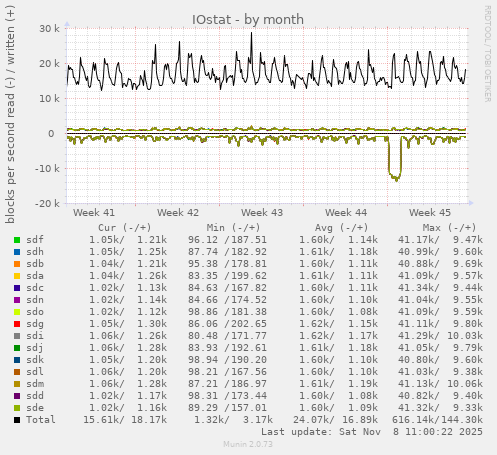Click the sdb orange legend swatch
497x455 pixels.
pyautogui.click(x=17, y=264)
